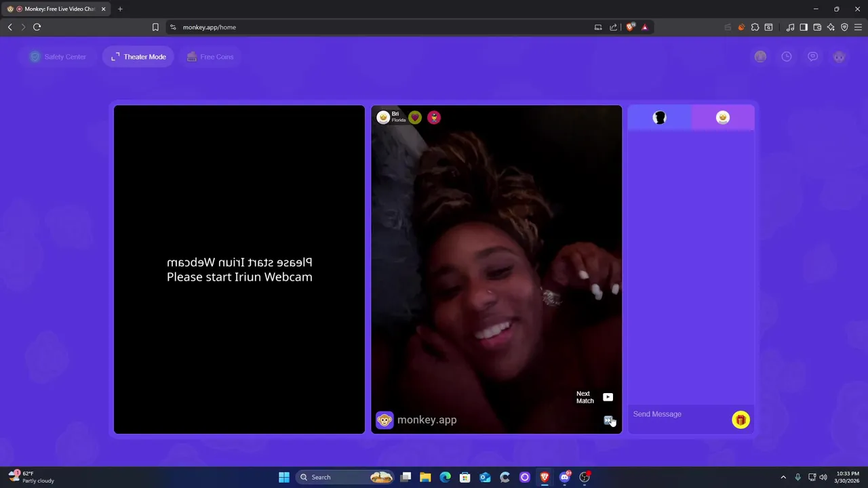
Task: Show hidden system tray icons
Action: tap(783, 477)
